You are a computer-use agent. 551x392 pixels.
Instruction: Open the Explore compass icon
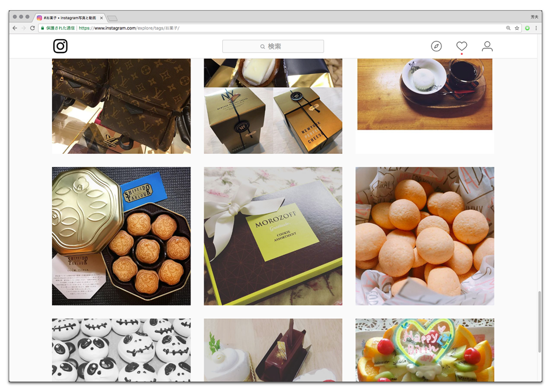436,46
